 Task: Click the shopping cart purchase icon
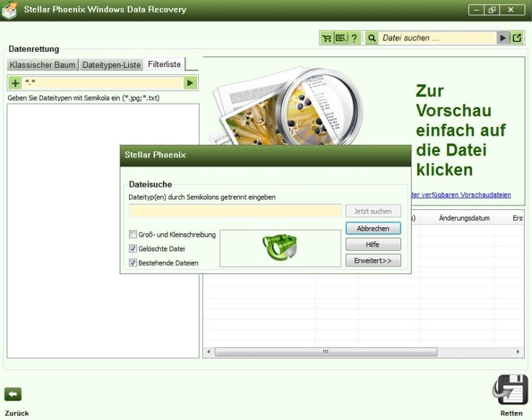coord(327,38)
